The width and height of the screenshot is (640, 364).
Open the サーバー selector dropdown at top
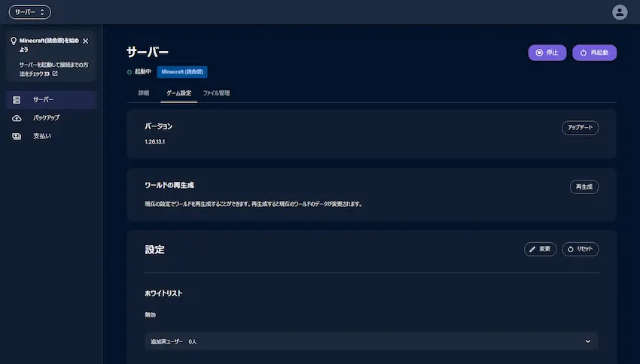click(30, 12)
